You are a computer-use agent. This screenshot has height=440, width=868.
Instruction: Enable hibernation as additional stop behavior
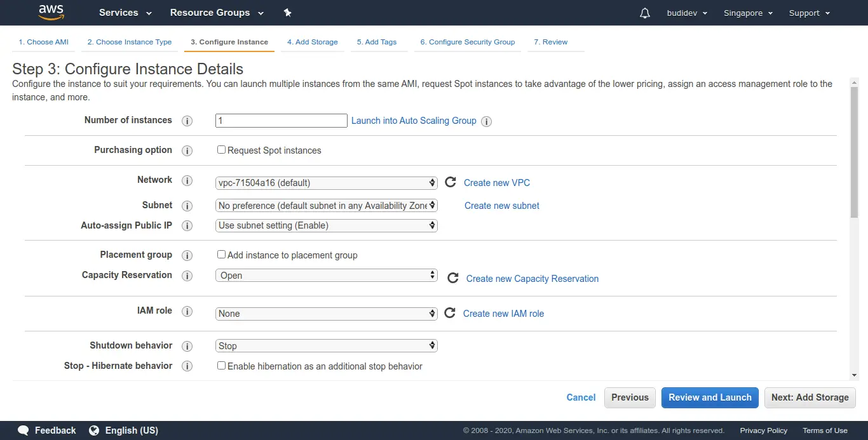[221, 366]
